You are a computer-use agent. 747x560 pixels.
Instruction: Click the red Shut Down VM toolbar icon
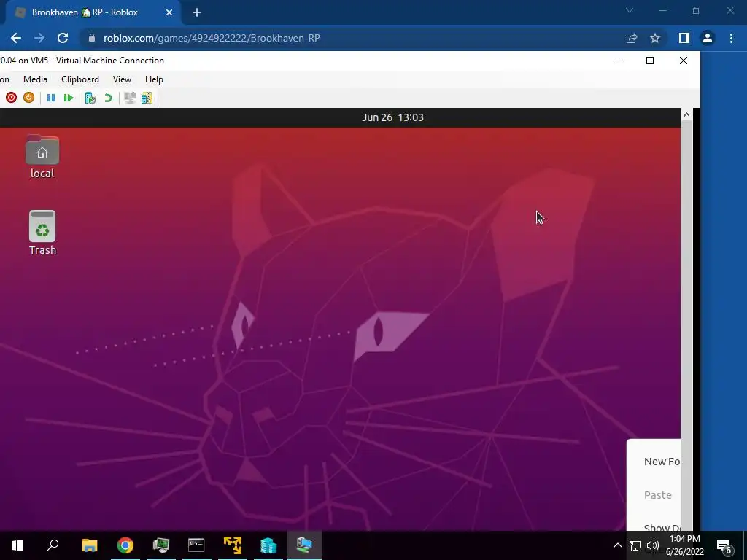[x=11, y=98]
